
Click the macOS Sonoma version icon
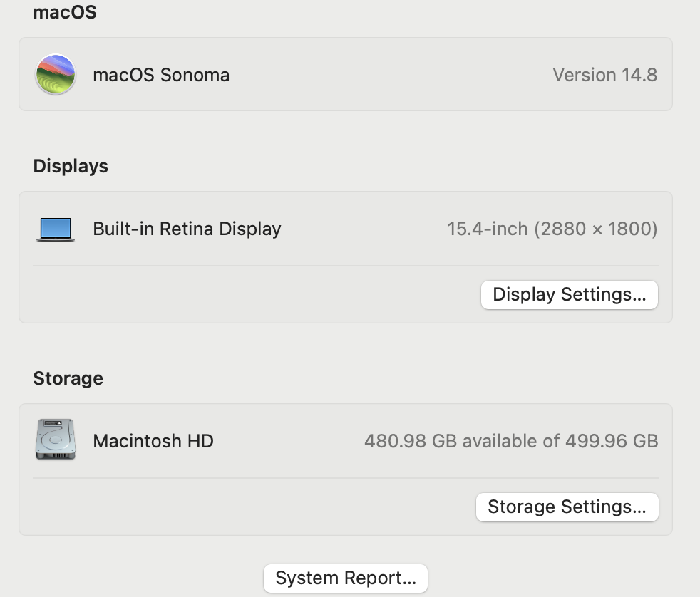point(55,74)
